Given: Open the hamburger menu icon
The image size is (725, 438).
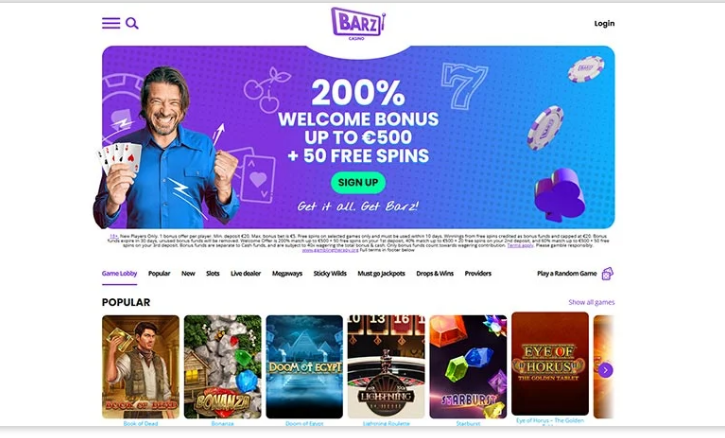Looking at the screenshot, I should pos(111,23).
